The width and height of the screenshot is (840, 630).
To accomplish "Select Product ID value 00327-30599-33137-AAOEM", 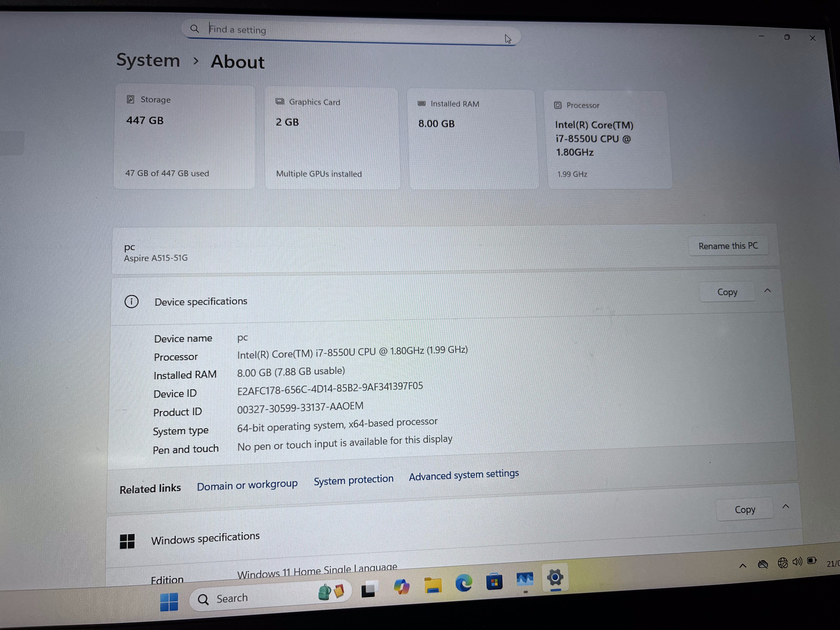I will tap(300, 407).
